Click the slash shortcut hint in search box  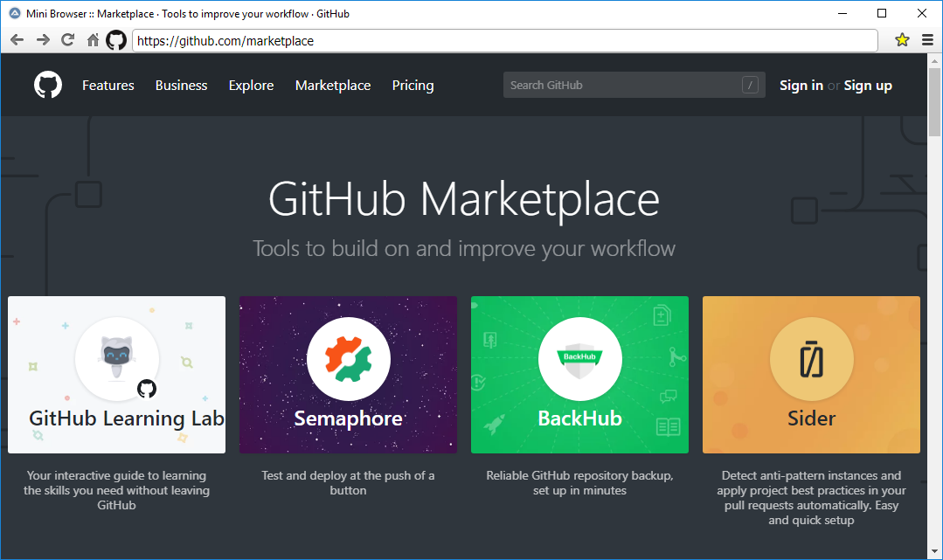tap(749, 85)
